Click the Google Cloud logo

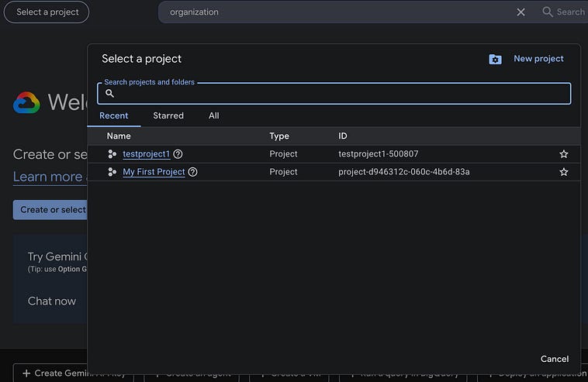[x=26, y=102]
